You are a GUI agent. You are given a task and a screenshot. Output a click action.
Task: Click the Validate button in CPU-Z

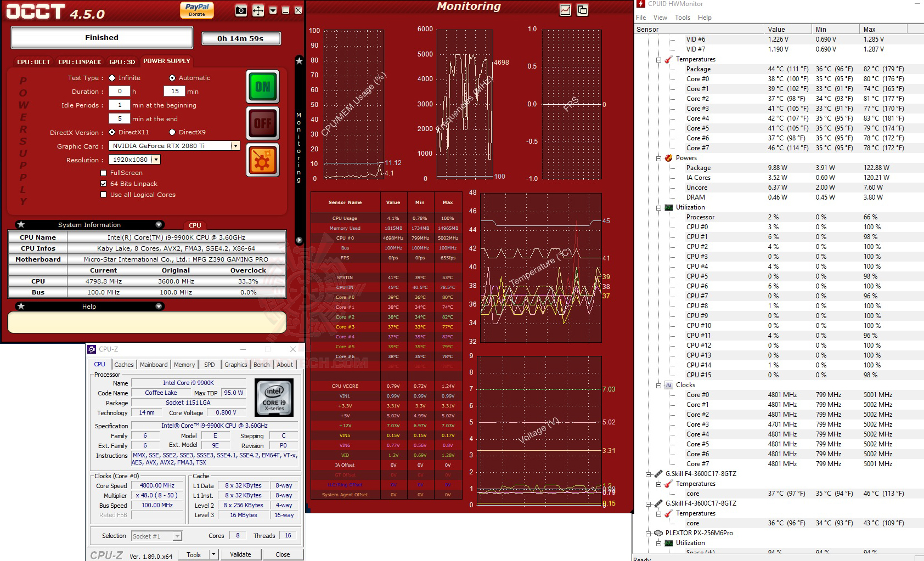pyautogui.click(x=241, y=554)
